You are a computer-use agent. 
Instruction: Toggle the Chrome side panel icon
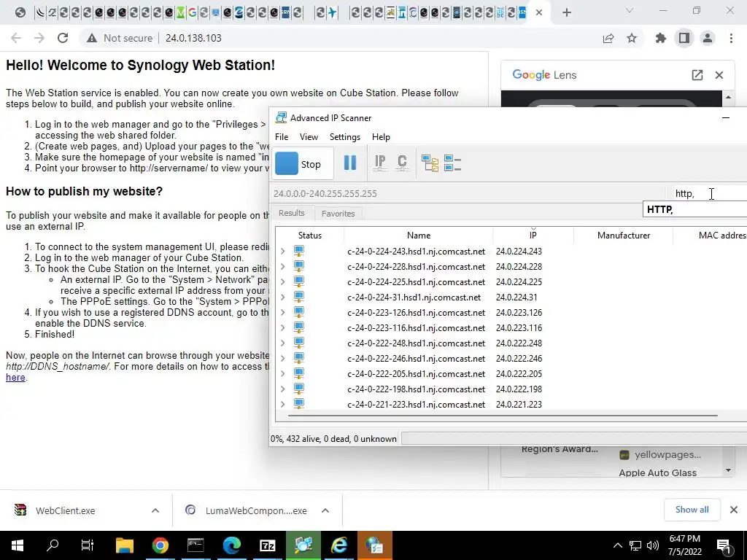[x=684, y=38]
